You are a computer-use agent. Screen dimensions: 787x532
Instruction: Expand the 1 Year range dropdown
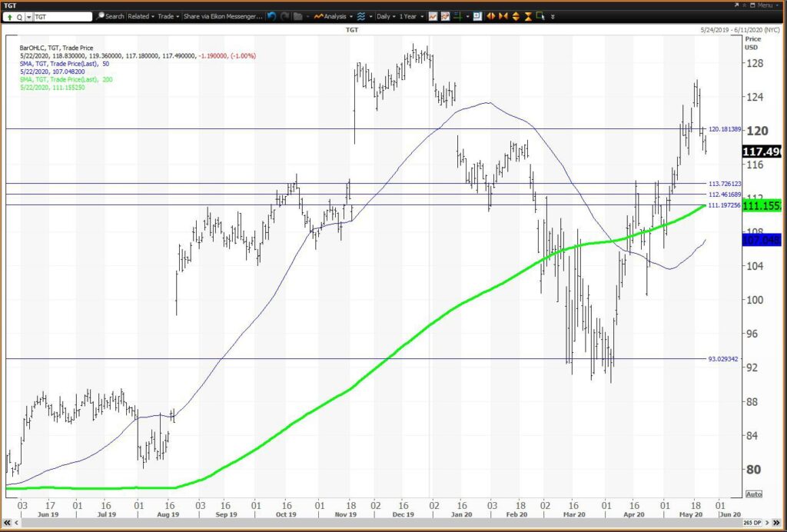click(x=411, y=17)
